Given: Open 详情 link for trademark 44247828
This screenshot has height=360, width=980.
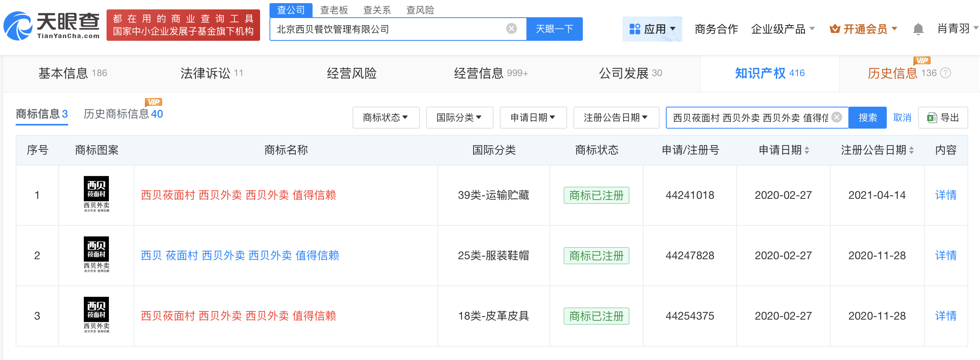Looking at the screenshot, I should pyautogui.click(x=946, y=255).
